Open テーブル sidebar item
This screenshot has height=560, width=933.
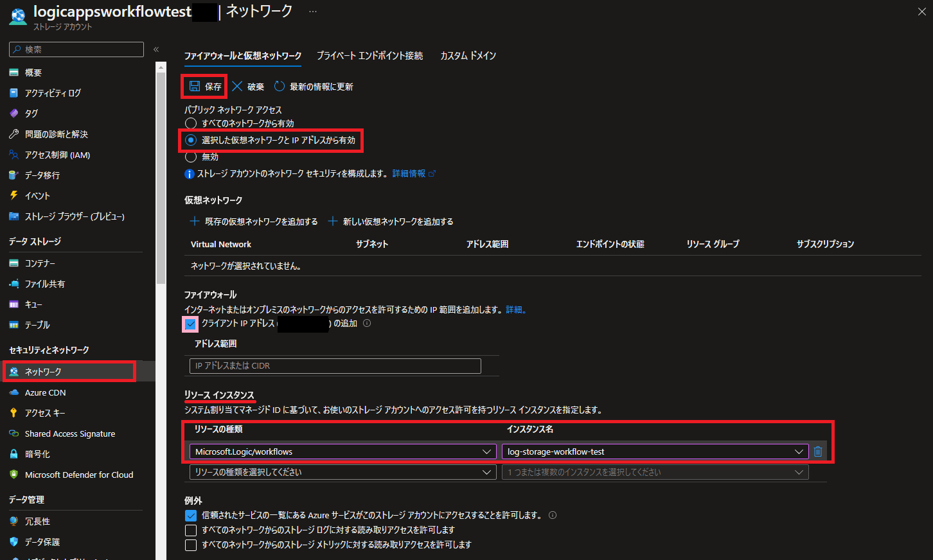pyautogui.click(x=37, y=325)
